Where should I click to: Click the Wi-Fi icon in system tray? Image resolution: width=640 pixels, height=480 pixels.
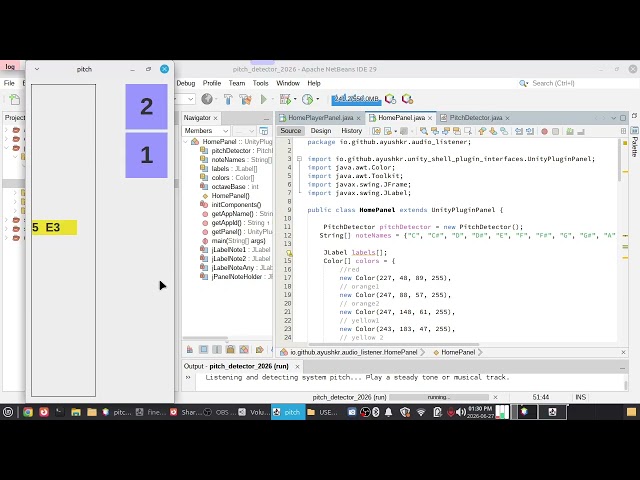[421, 412]
